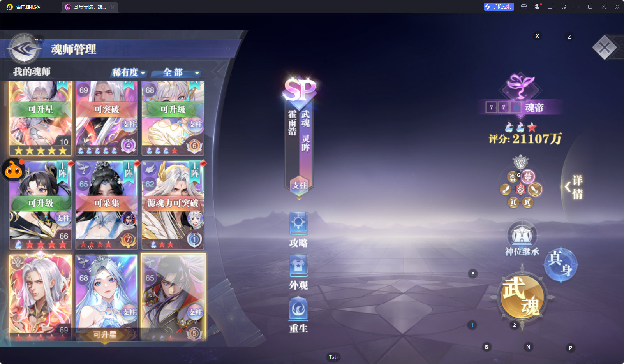Select the level 66 可升级 soul master card

[x=41, y=205]
